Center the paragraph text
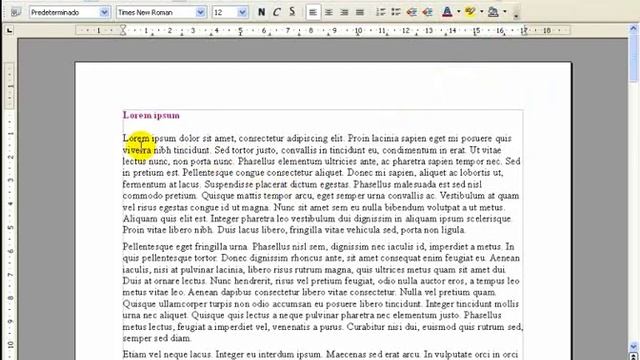The height and width of the screenshot is (360, 640). tap(329, 12)
